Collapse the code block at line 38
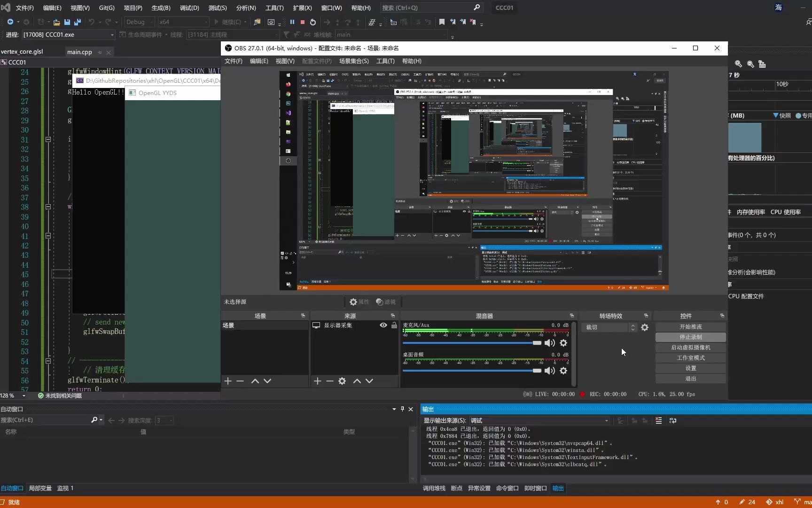 pos(48,206)
